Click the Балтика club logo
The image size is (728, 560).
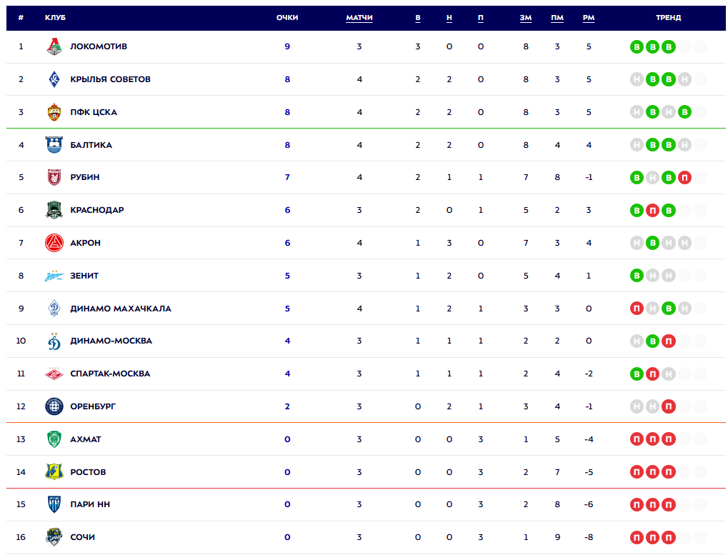54,145
